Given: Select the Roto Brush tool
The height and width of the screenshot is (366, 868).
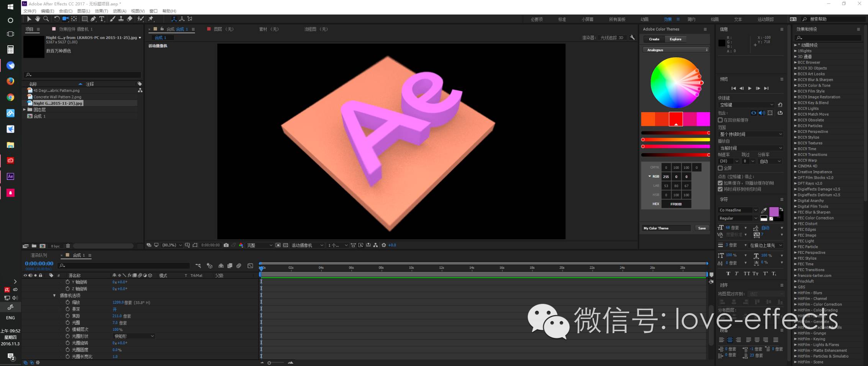Looking at the screenshot, I should [141, 19].
